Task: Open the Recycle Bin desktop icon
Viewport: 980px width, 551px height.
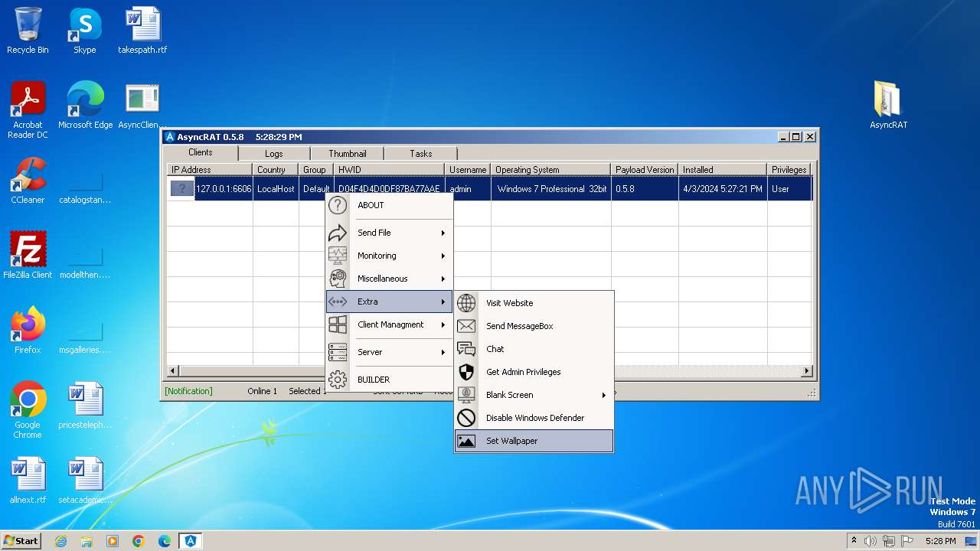Action: (x=28, y=31)
